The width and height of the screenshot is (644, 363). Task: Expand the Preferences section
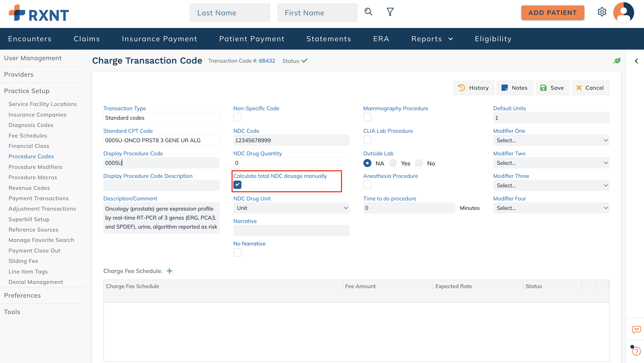point(22,295)
